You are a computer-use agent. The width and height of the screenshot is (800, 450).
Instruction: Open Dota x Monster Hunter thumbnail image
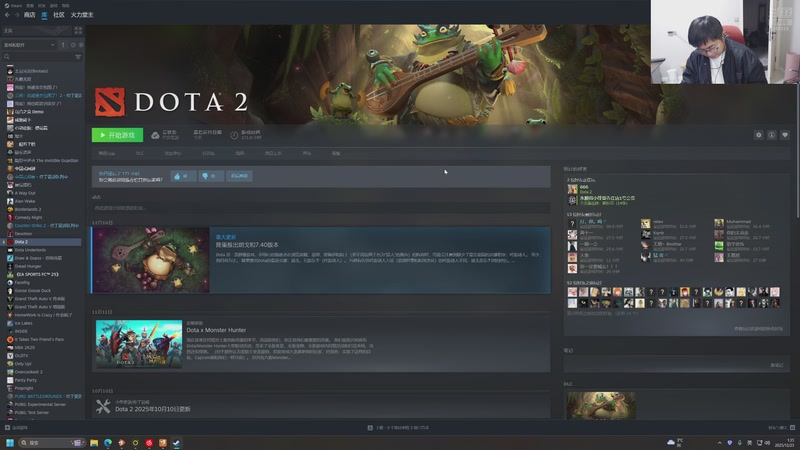(x=139, y=344)
